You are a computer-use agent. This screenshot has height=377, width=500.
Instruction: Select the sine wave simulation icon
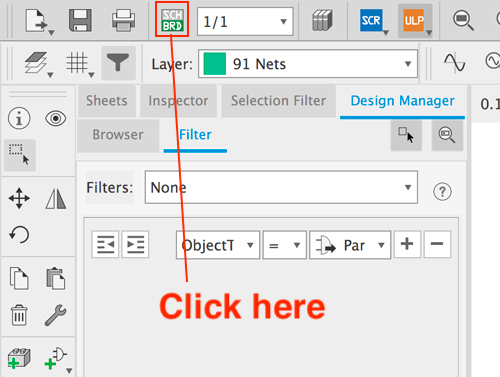[455, 62]
